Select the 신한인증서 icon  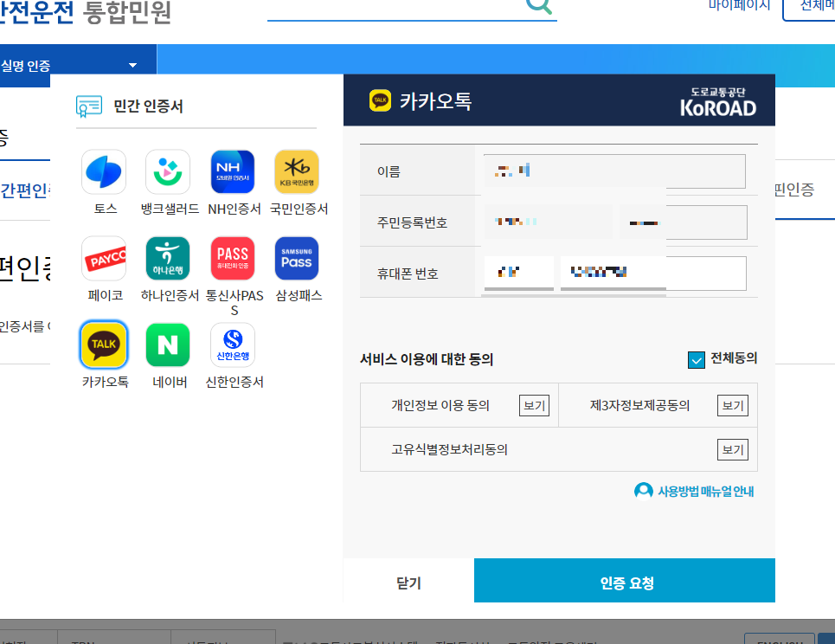pos(233,345)
